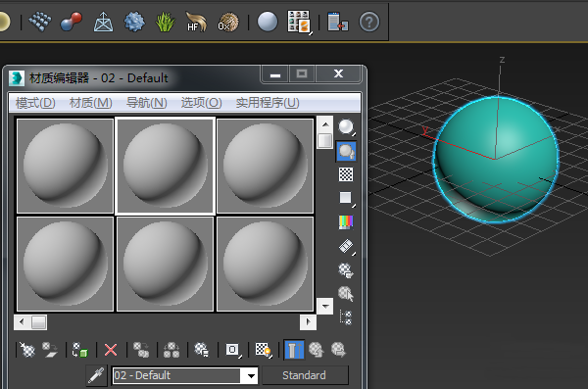Click the Put to Library icon
The width and height of the screenshot is (588, 389).
(x=202, y=350)
